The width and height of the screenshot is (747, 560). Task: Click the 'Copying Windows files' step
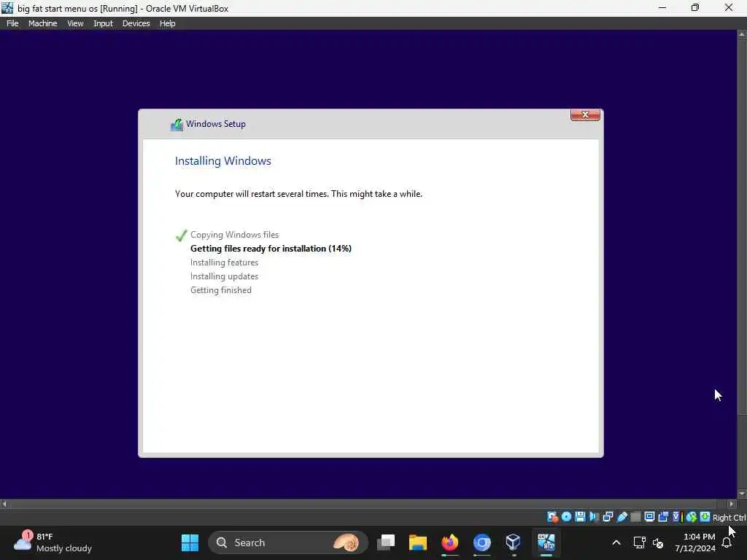[234, 235]
